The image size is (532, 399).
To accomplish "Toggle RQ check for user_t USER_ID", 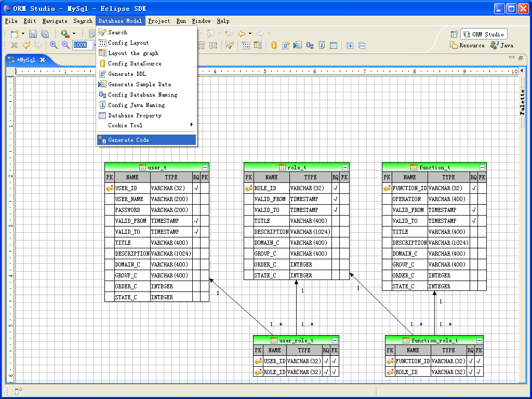I will (x=196, y=188).
